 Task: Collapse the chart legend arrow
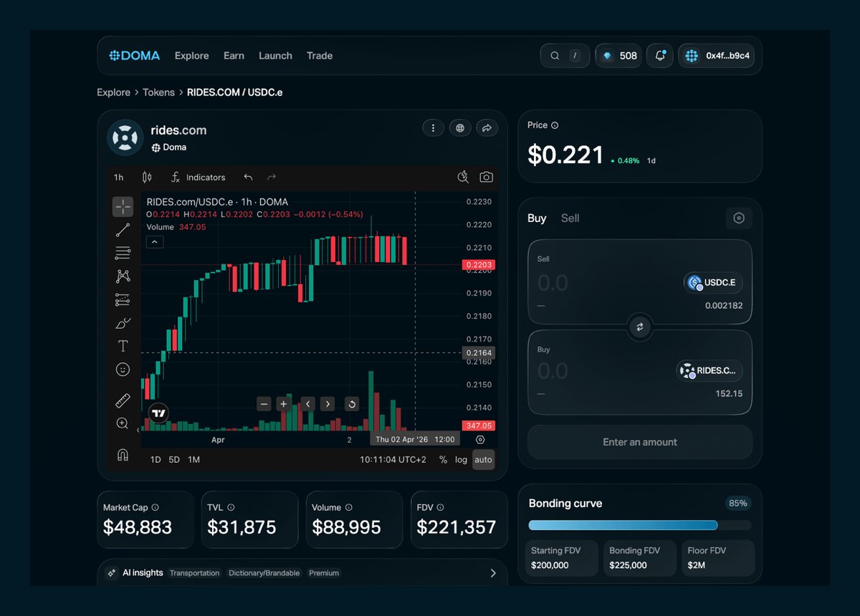coord(155,242)
